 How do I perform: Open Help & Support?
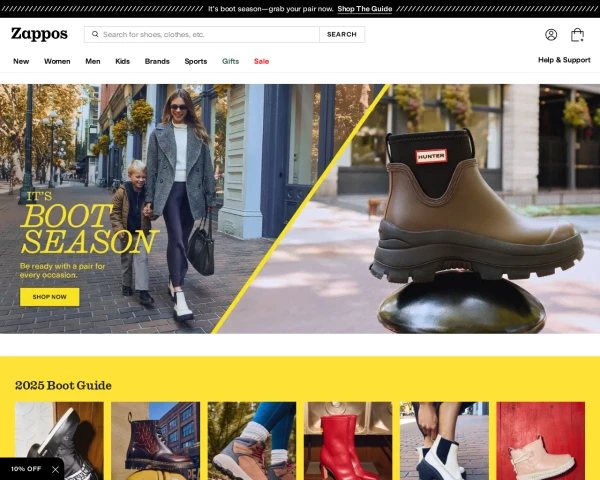pos(564,60)
